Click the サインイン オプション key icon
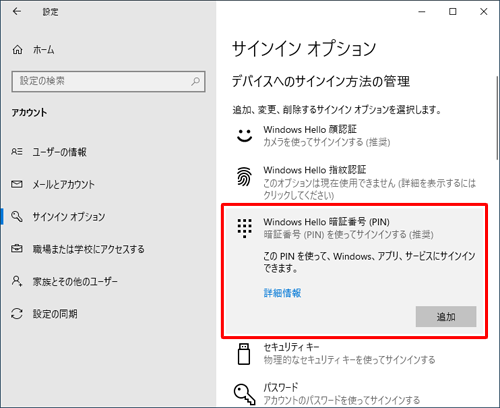This screenshot has height=408, width=500. (x=17, y=216)
